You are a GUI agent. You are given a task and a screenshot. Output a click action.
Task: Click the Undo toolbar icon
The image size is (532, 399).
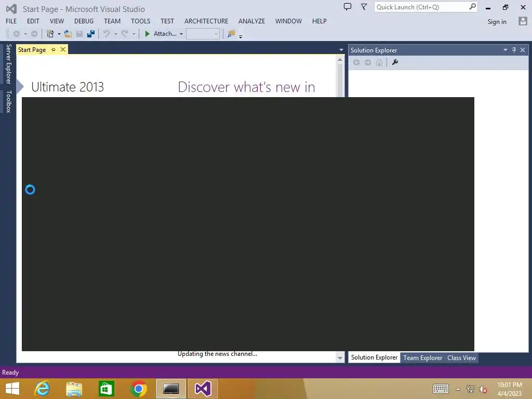107,34
